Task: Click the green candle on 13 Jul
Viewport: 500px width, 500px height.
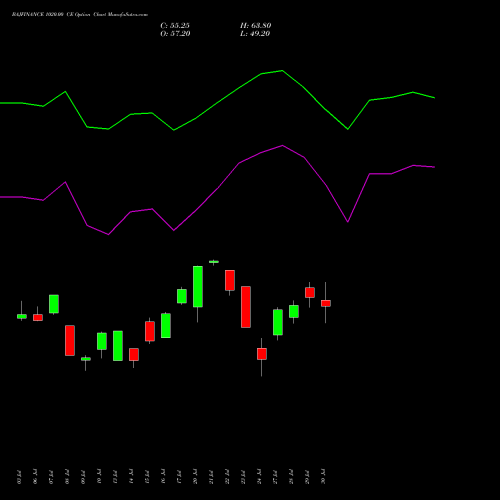Action: pos(118,346)
